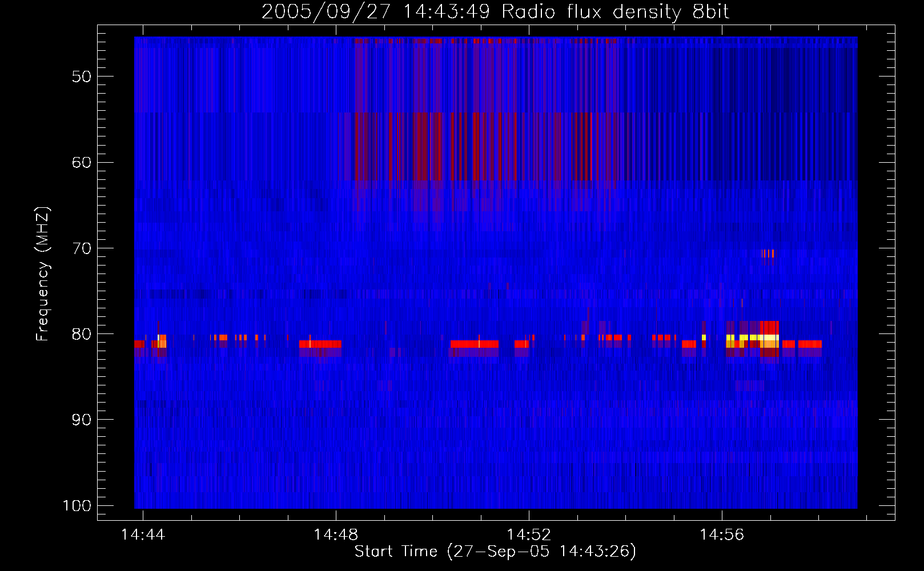Click the 'Start Time (27-Sep-05 14:43:26)' label
This screenshot has height=571, width=924.
(495, 552)
